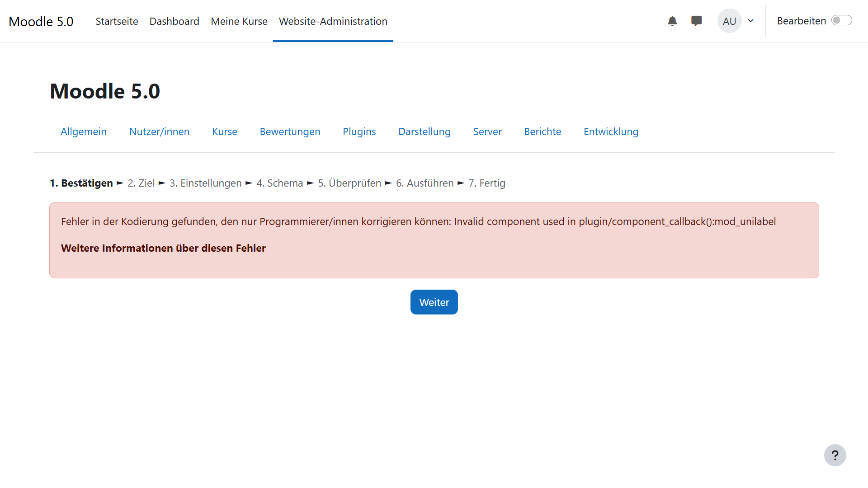Open the Dashboard menu item

click(174, 21)
